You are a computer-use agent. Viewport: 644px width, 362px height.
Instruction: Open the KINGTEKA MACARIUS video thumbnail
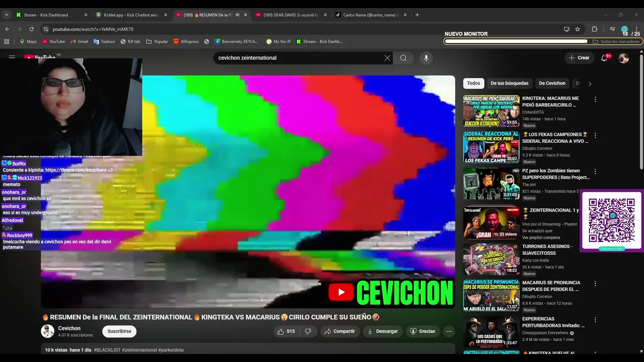(x=491, y=111)
